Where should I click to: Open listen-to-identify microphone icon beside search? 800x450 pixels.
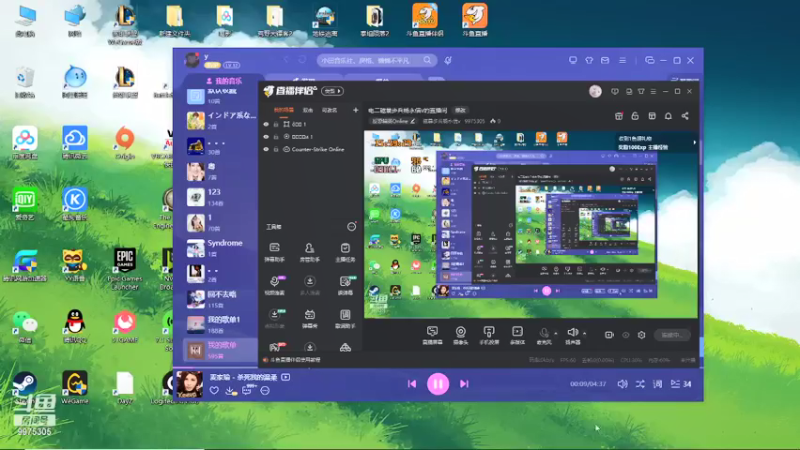tap(448, 60)
